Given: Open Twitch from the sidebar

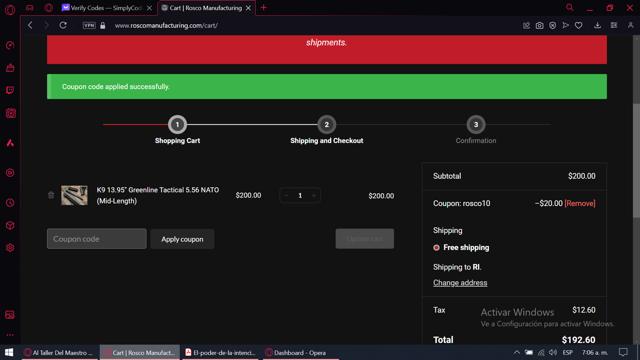Looking at the screenshot, I should click(x=10, y=90).
